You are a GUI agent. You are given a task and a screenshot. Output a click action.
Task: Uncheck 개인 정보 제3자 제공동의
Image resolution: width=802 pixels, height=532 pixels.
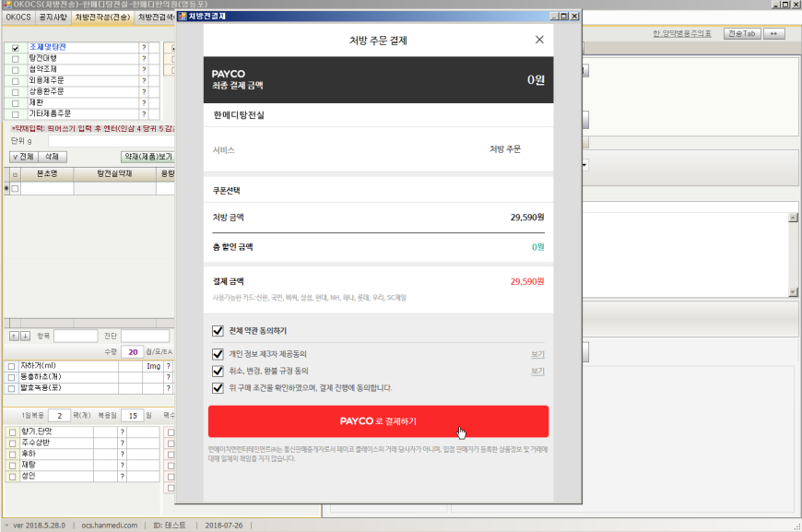click(x=218, y=353)
